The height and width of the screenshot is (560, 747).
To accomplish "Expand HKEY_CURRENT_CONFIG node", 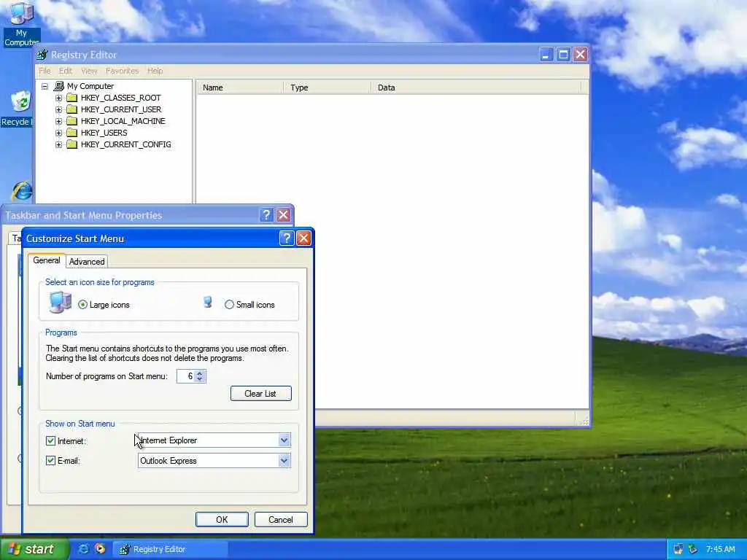I will (58, 144).
